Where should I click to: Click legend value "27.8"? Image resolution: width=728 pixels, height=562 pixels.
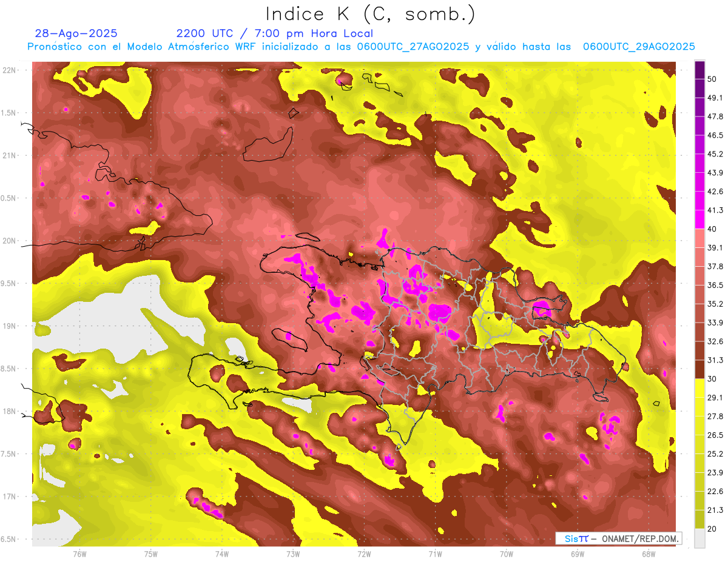[x=715, y=416]
